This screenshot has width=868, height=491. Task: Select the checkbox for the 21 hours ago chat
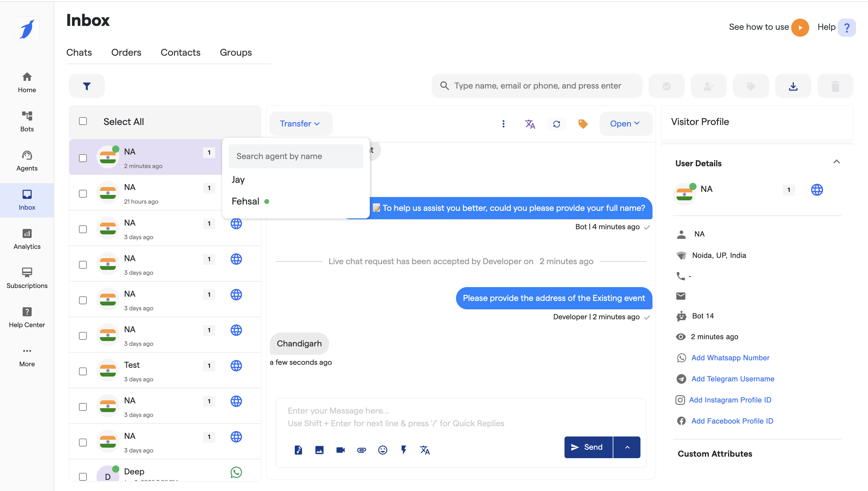click(x=83, y=194)
